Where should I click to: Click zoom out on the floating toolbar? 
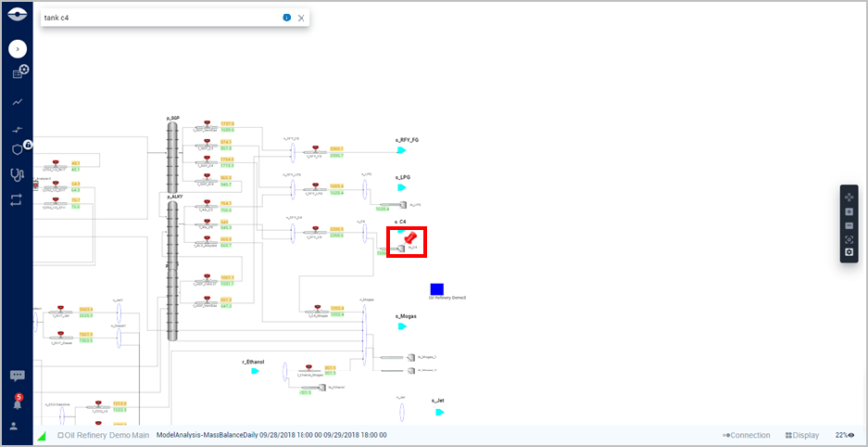coord(849,225)
